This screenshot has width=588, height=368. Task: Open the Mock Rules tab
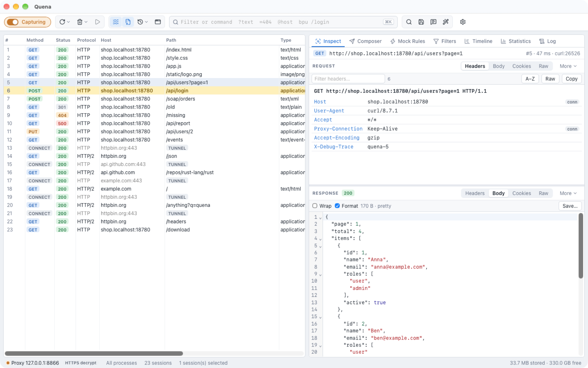tap(408, 41)
